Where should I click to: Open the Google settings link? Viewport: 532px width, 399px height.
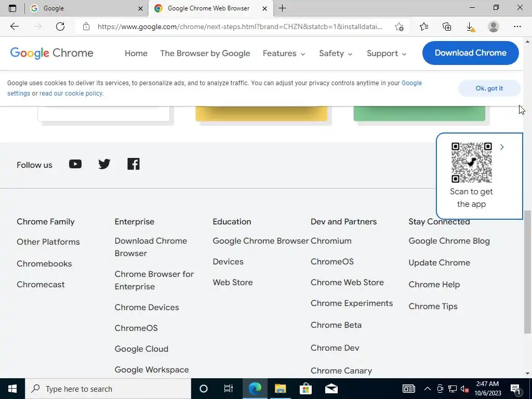[411, 83]
